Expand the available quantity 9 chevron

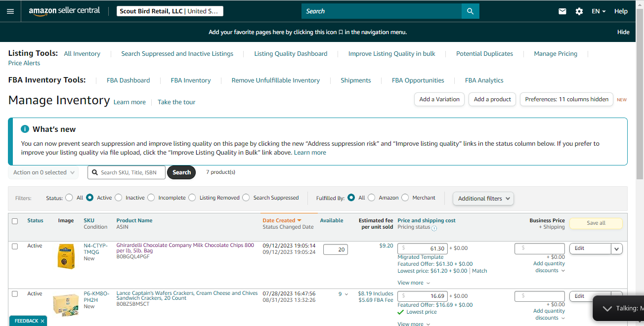tap(346, 294)
